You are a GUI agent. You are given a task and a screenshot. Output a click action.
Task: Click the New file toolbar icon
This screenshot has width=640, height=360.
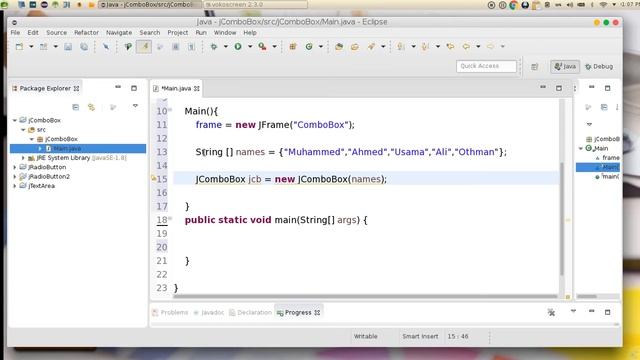[19, 47]
